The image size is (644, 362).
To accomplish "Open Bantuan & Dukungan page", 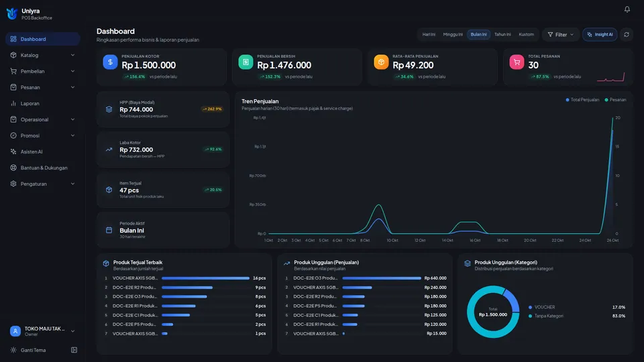I will point(43,168).
